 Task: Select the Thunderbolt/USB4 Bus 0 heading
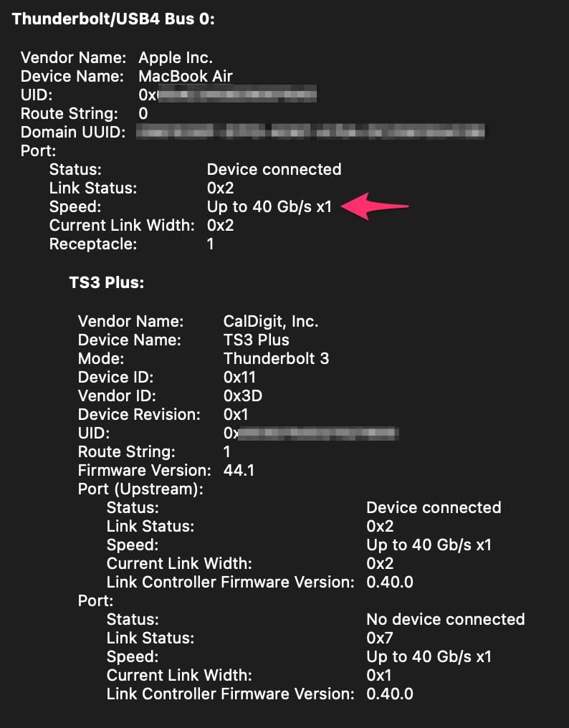113,19
